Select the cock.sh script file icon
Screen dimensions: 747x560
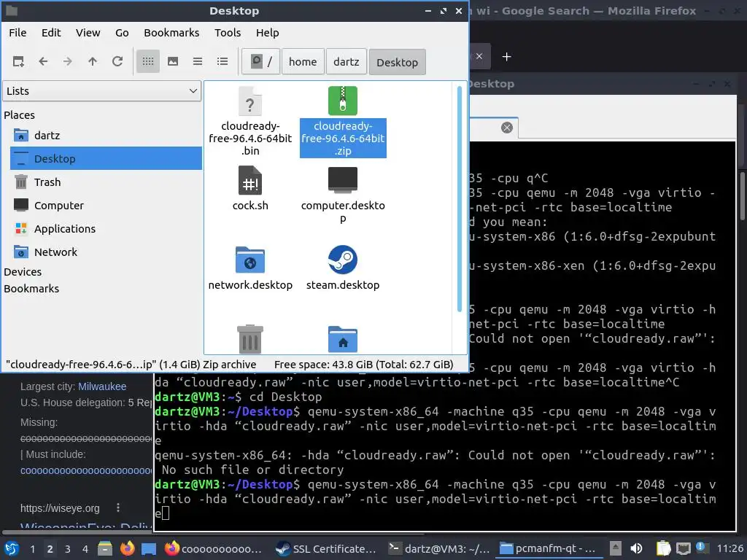tap(250, 181)
